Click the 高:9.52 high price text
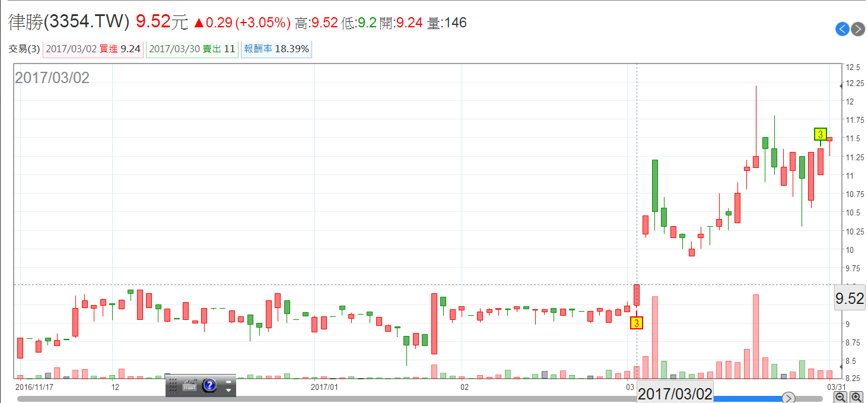The width and height of the screenshot is (868, 403). point(316,23)
